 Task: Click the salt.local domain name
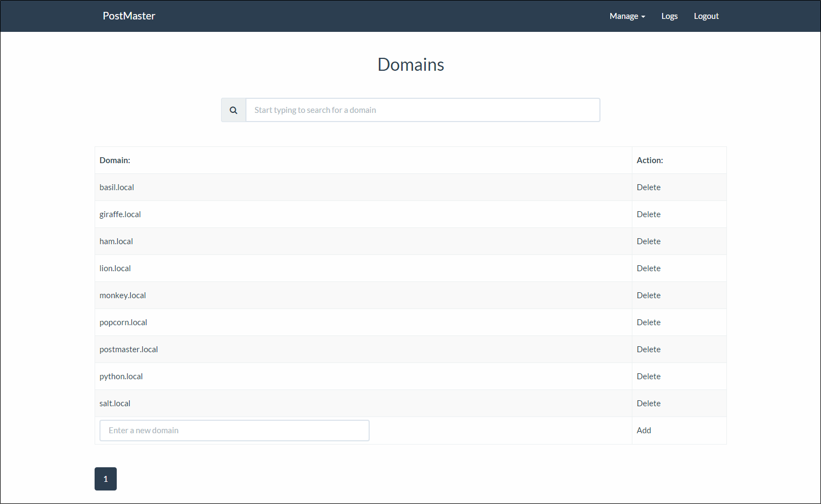click(115, 404)
